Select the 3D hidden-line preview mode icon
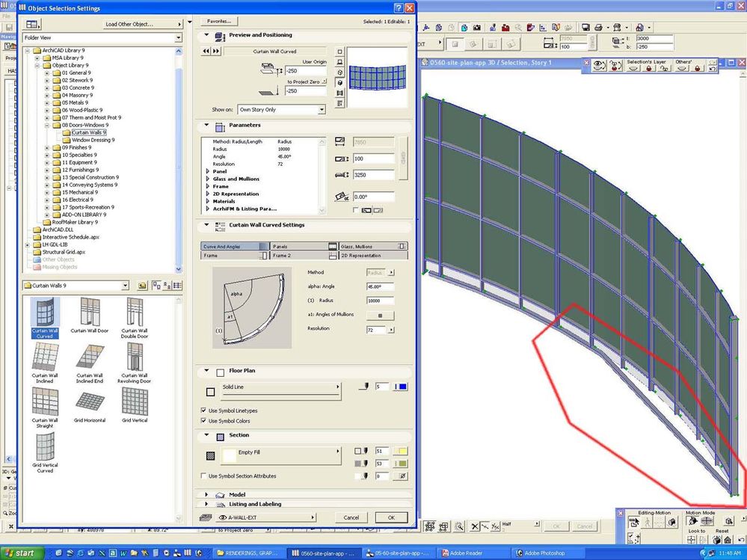747x560 pixels. click(339, 73)
